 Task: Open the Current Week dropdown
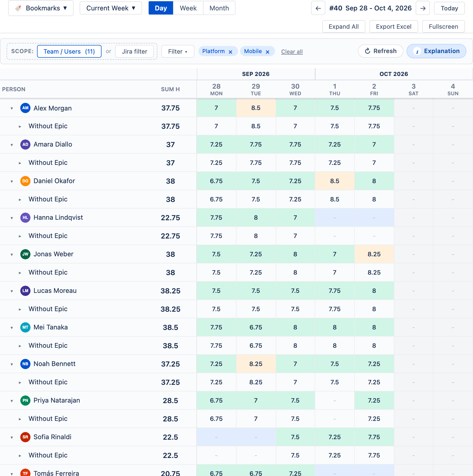pos(111,8)
